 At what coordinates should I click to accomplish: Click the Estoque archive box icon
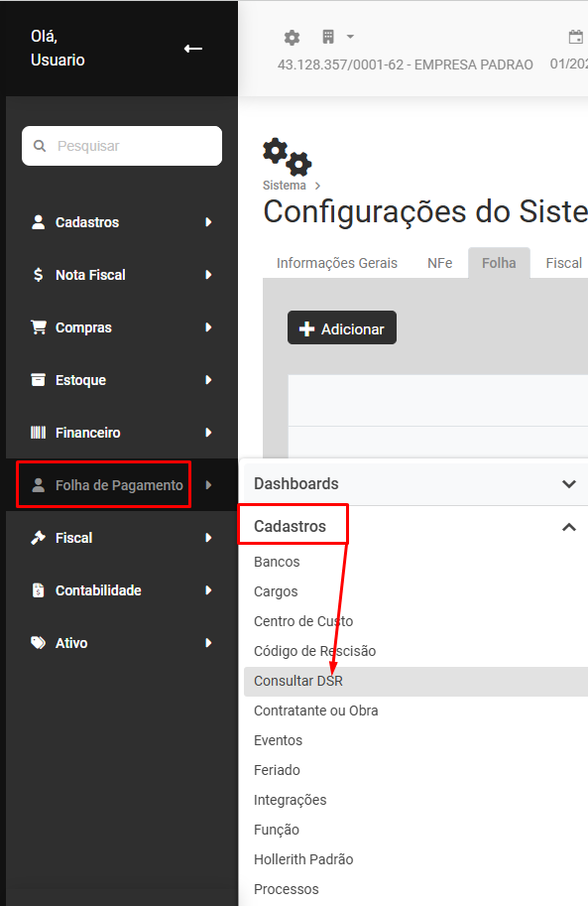click(x=38, y=380)
